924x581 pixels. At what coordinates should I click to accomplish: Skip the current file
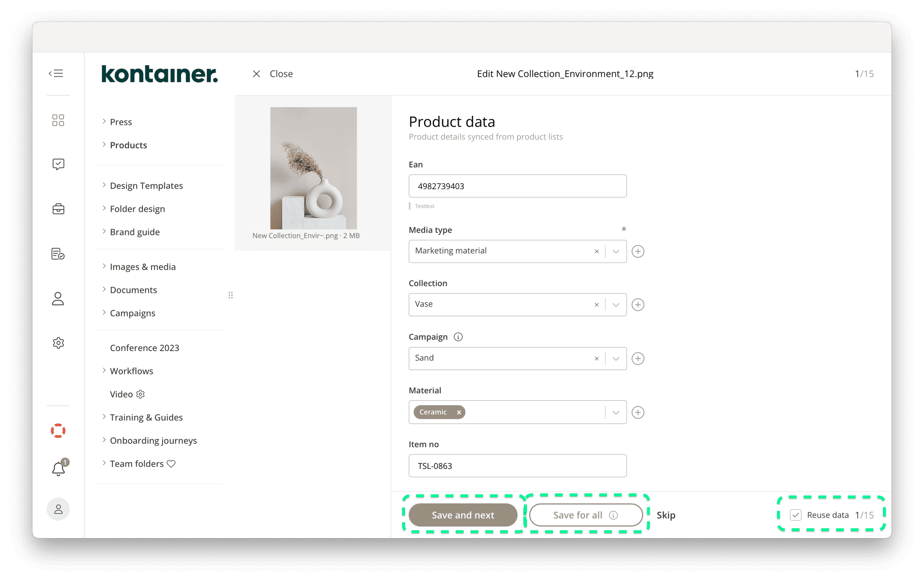coord(666,515)
